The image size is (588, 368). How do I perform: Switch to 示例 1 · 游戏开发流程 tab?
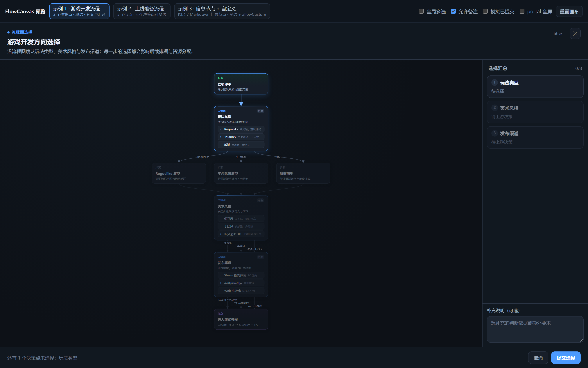coord(79,11)
